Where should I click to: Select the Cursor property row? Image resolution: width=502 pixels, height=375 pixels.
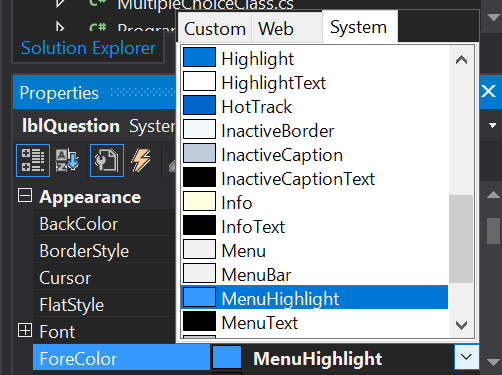tap(104, 278)
